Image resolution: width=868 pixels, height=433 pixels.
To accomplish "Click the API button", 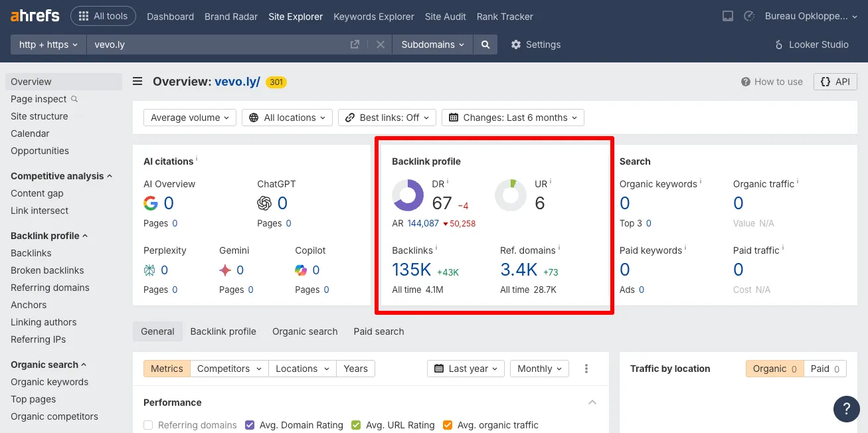I will (x=835, y=82).
